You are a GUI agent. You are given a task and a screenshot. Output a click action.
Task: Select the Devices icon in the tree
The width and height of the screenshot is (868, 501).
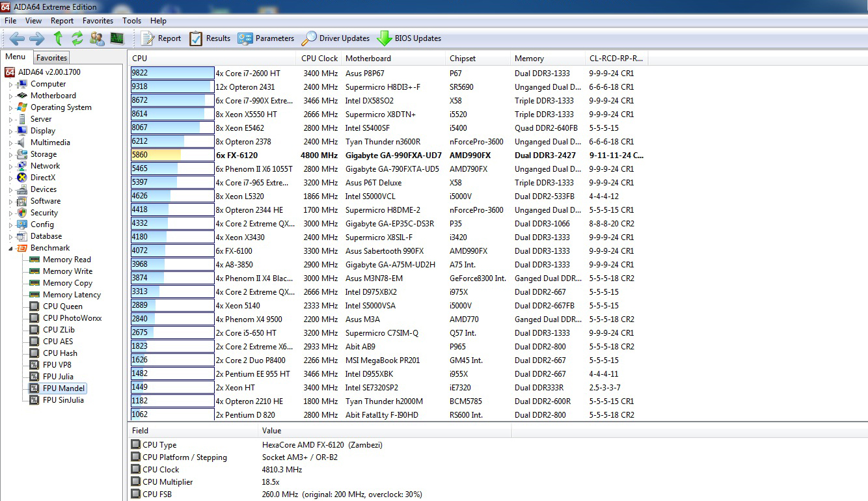click(23, 189)
